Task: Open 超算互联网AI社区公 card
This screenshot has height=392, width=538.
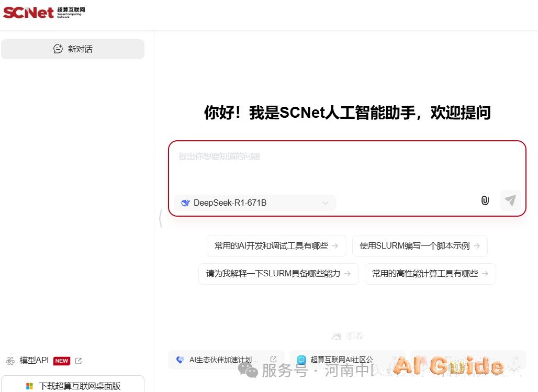Action: (347, 360)
